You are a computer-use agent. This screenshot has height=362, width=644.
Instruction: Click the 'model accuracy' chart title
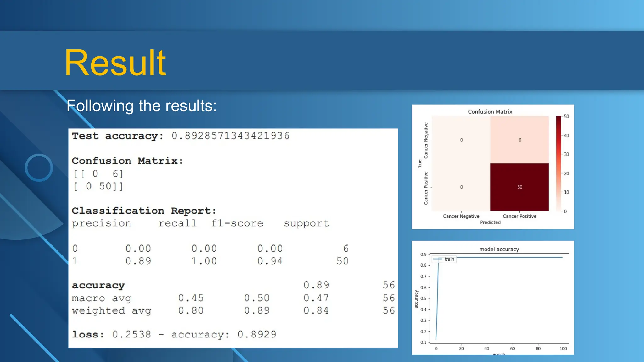499,249
